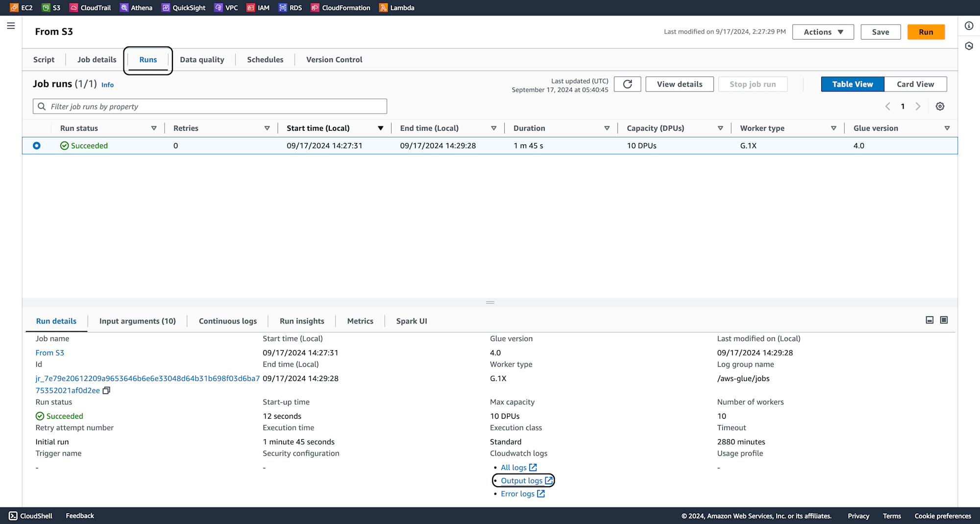Grab the split panel resize handle

[490, 302]
